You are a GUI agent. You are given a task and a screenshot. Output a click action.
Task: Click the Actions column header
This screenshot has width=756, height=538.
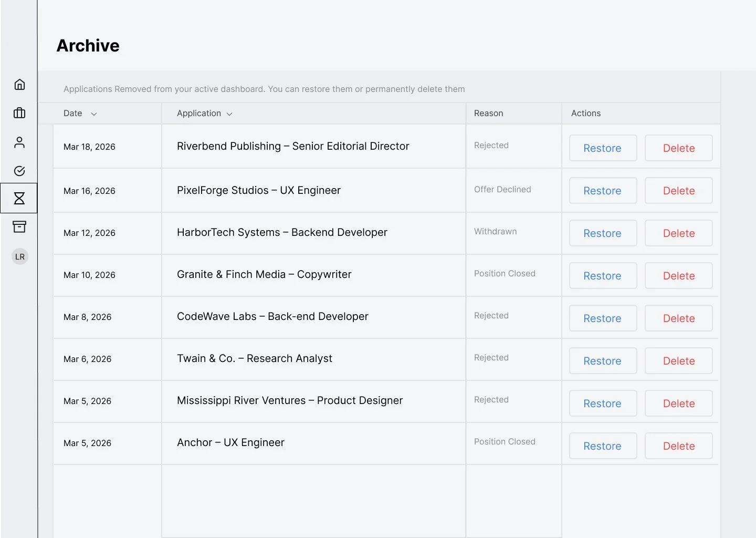(586, 113)
